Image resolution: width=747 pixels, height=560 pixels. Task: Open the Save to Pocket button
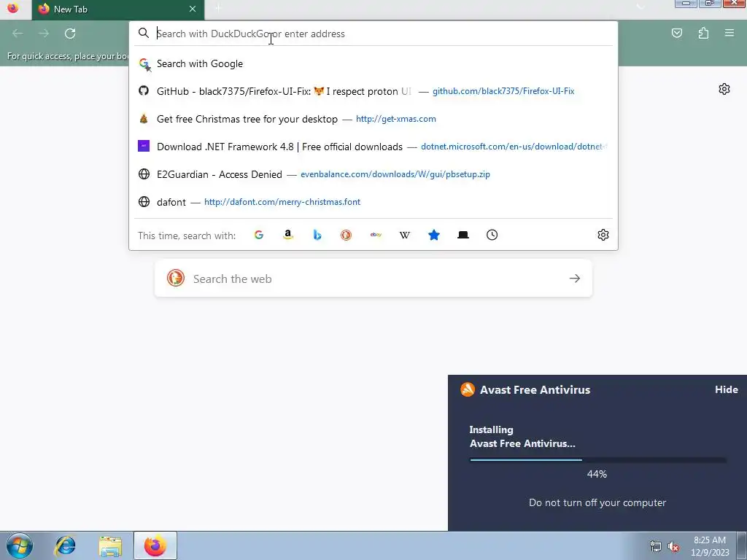click(676, 33)
